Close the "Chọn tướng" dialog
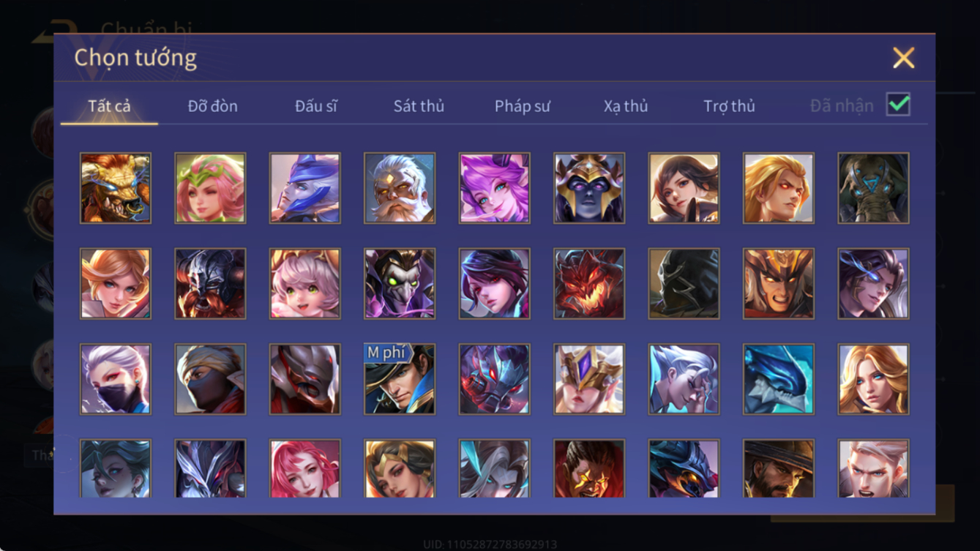 [904, 58]
